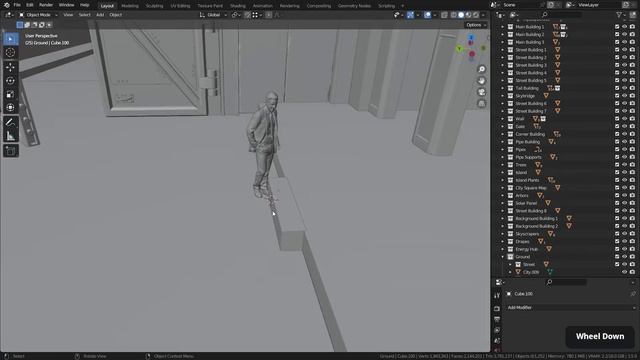Open the viewport Object menu
The image size is (640, 360).
tap(116, 15)
